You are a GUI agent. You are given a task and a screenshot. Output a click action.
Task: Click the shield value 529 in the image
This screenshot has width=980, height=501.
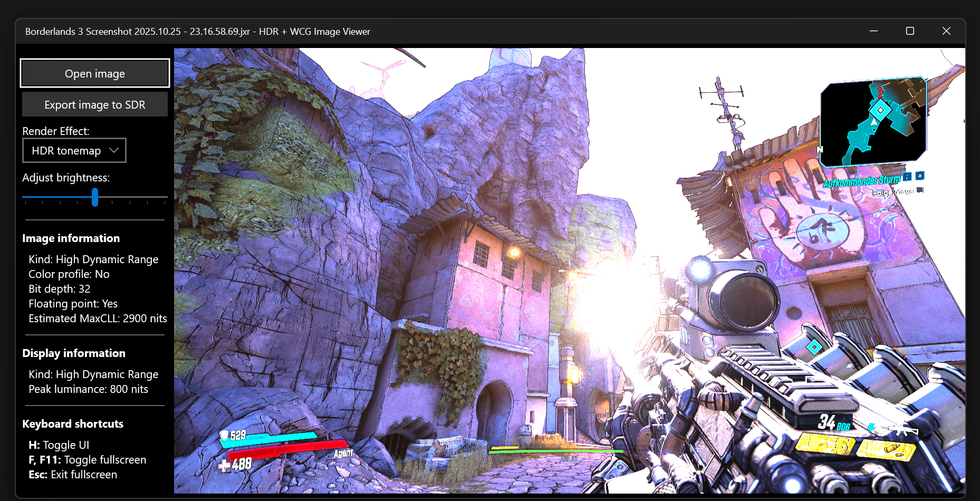click(238, 435)
